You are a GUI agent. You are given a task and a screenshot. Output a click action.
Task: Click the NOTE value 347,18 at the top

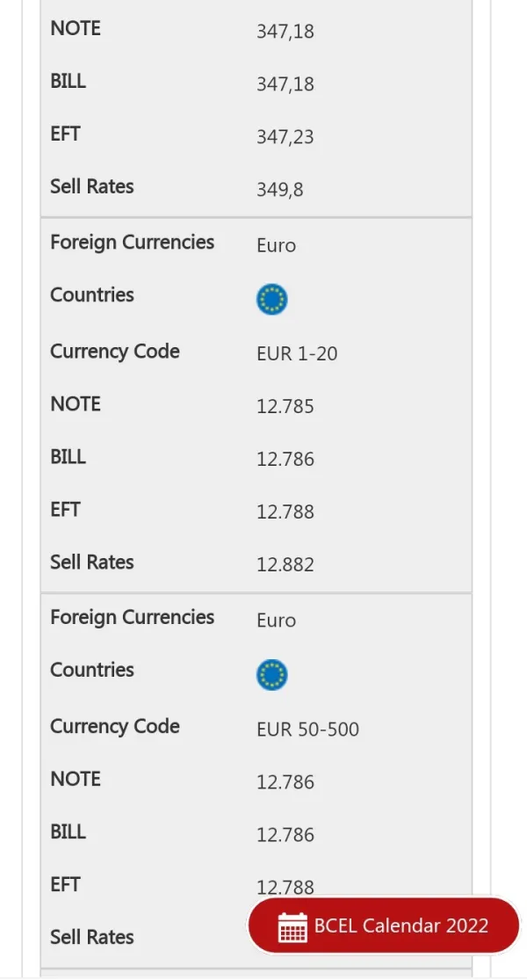coord(285,32)
